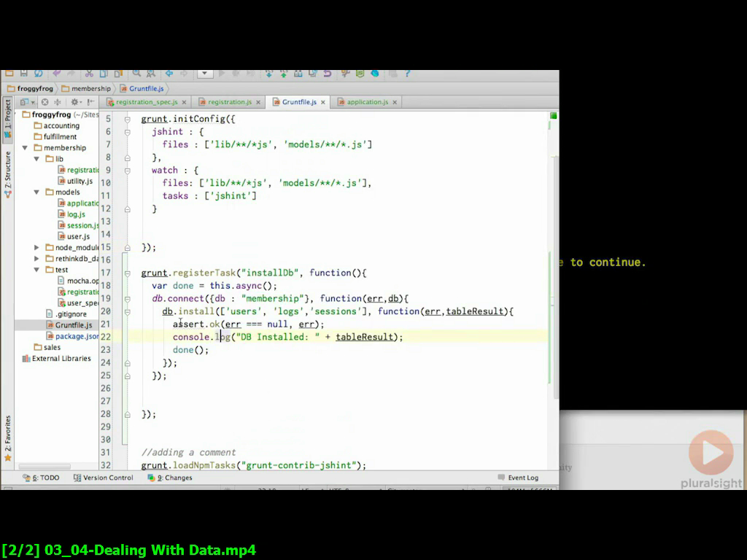
Task: Click the VCS Commit Changes icon
Action: click(284, 74)
